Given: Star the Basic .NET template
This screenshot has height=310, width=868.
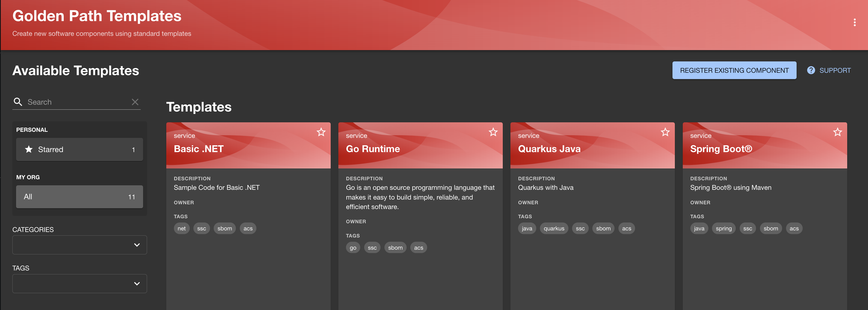Looking at the screenshot, I should pos(321,132).
